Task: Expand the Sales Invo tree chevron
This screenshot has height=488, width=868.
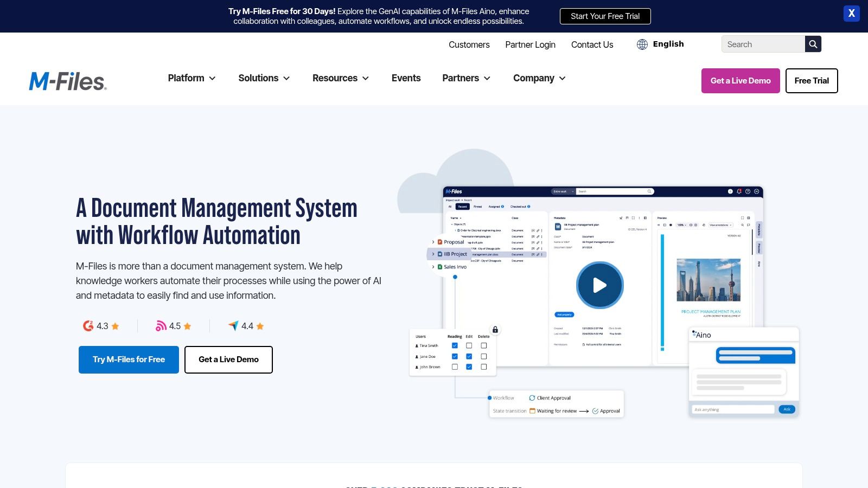Action: pyautogui.click(x=433, y=267)
